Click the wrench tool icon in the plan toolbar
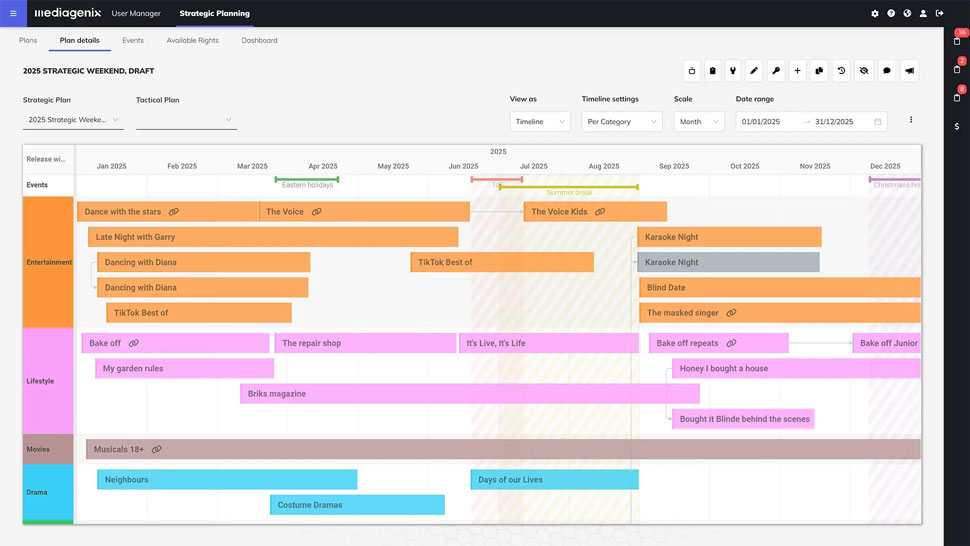This screenshot has height=546, width=970. pyautogui.click(x=733, y=71)
